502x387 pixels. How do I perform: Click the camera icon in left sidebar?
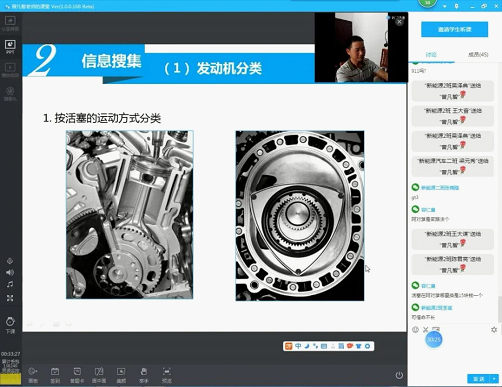(10, 93)
